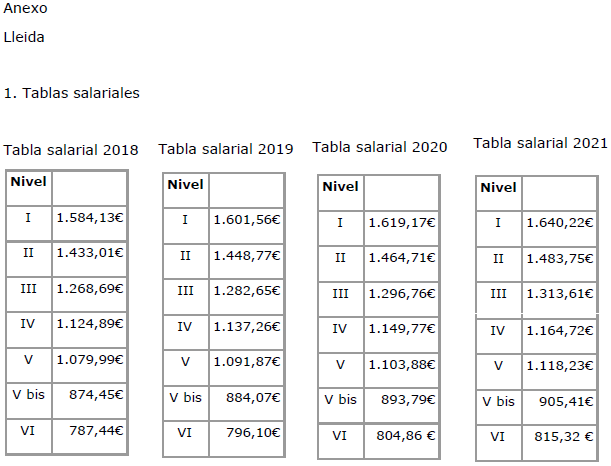Viewport: 611px width, 466px height.
Task: Click the 1.296,76€ salary cell
Action: coord(401,294)
